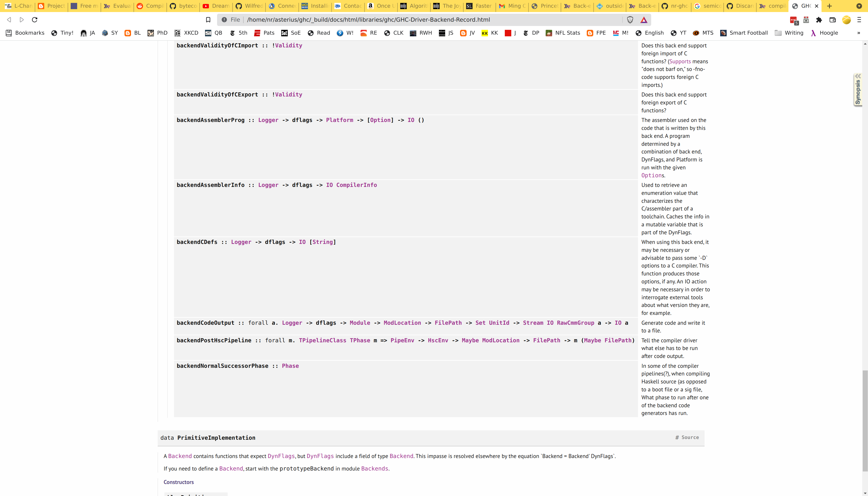Open the red calendar extension icon
Image resolution: width=868 pixels, height=496 pixels.
(793, 20)
